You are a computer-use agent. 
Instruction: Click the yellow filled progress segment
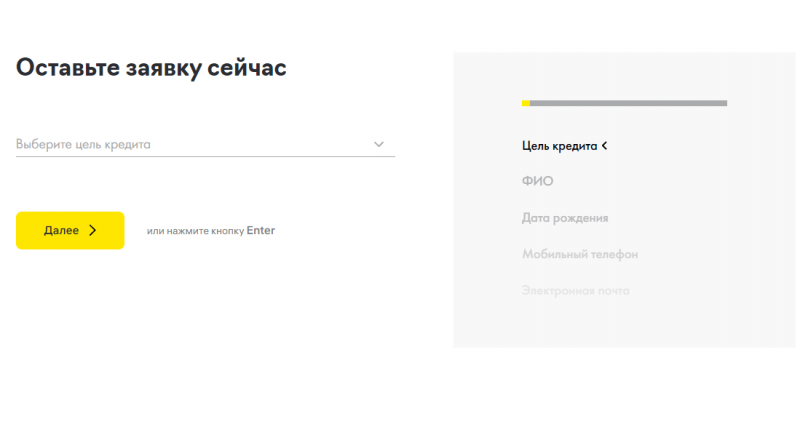(x=526, y=102)
